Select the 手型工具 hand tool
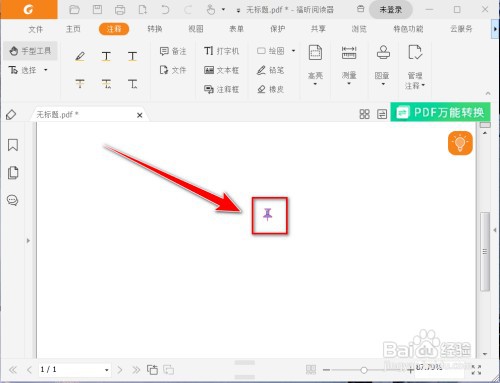500x383 pixels. 30,51
